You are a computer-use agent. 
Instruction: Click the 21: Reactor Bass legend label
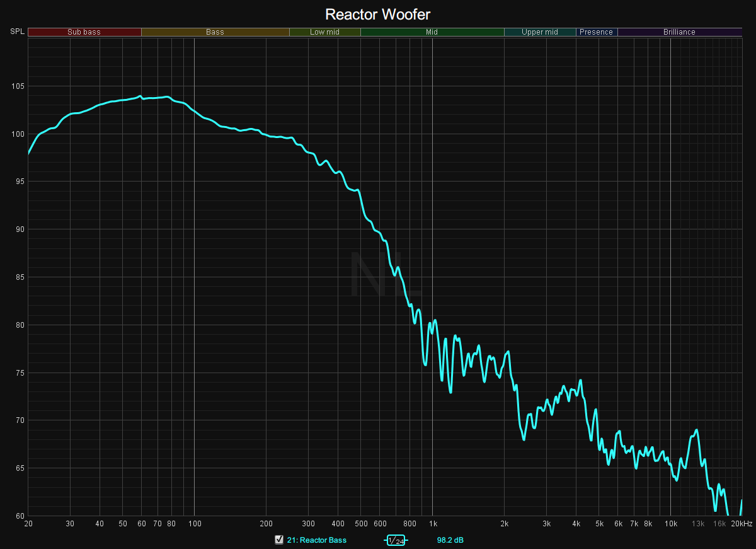pyautogui.click(x=316, y=540)
